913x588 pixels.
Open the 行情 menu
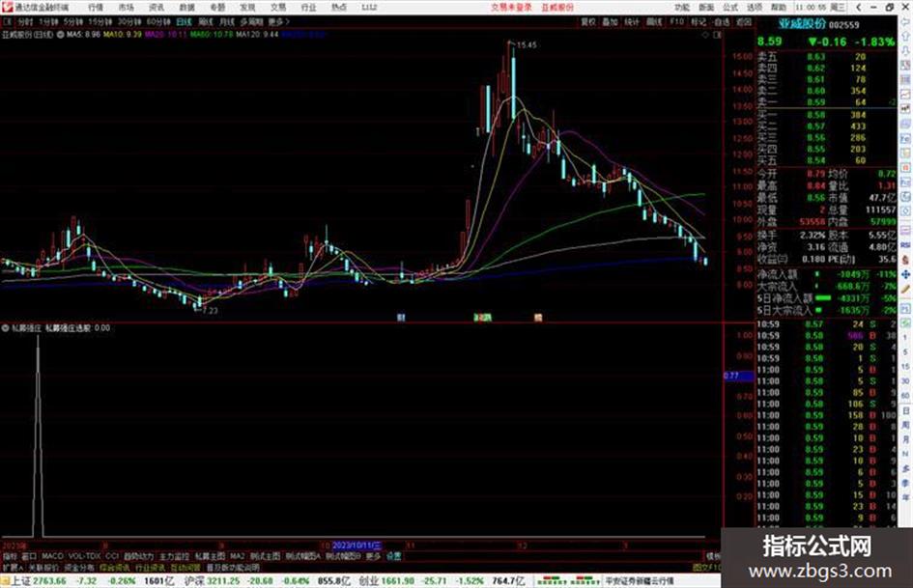coord(96,7)
